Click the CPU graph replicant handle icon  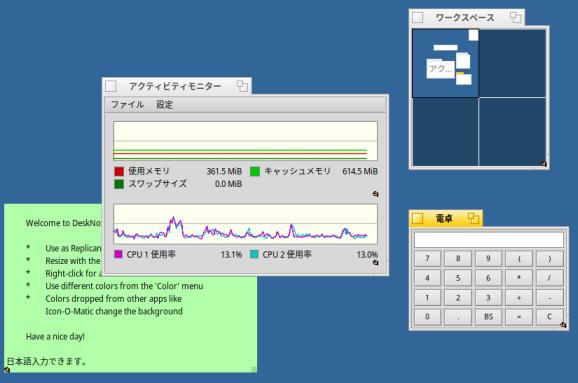(375, 262)
